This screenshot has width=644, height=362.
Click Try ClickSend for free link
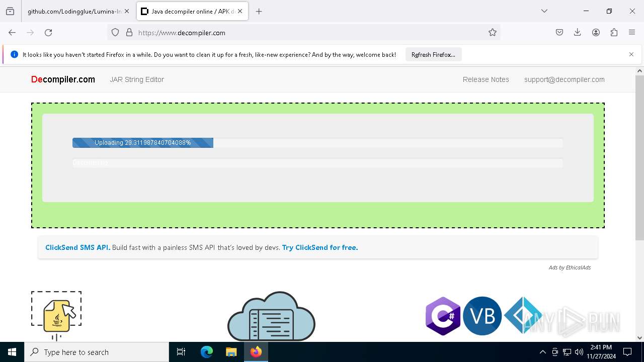(320, 247)
